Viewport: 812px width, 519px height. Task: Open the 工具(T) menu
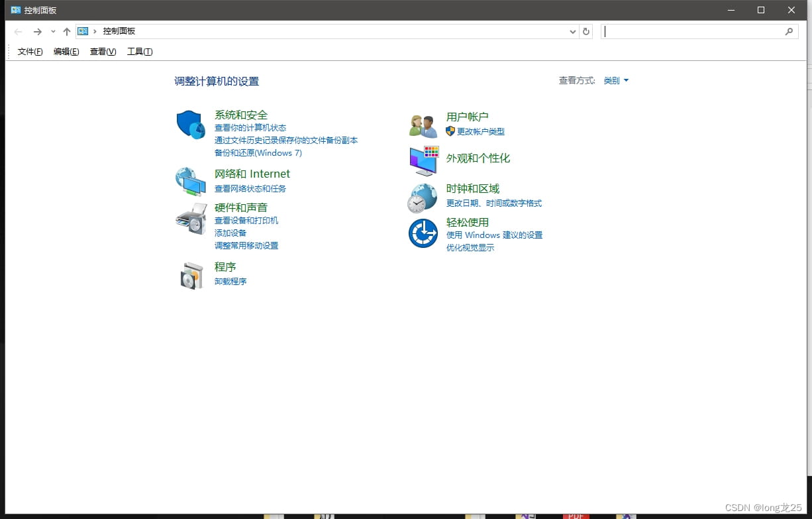pyautogui.click(x=139, y=51)
